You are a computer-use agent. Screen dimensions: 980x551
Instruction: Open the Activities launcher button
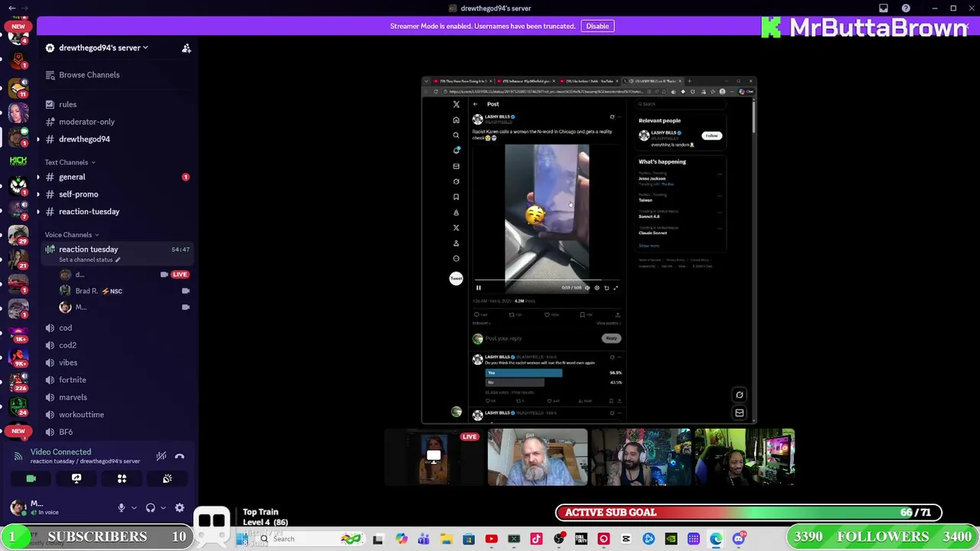(122, 478)
